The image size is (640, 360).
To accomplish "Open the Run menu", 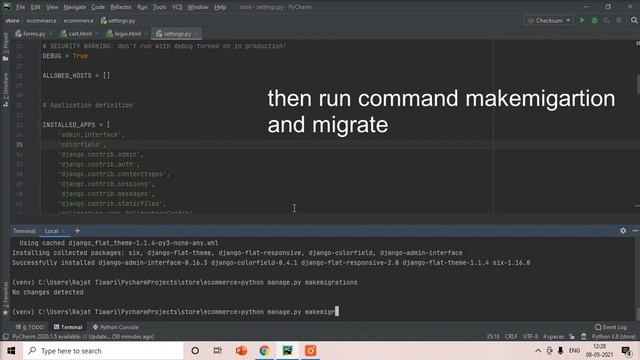I will (x=142, y=7).
